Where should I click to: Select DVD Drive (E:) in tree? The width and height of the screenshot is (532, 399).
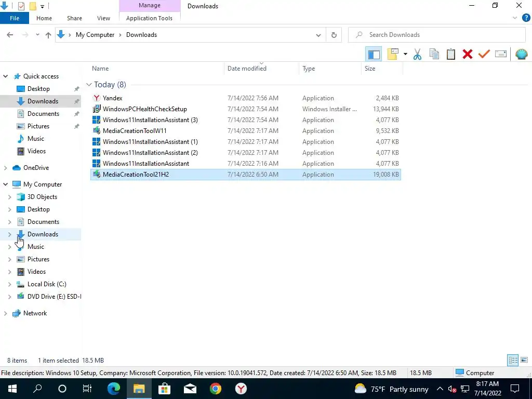click(x=54, y=297)
